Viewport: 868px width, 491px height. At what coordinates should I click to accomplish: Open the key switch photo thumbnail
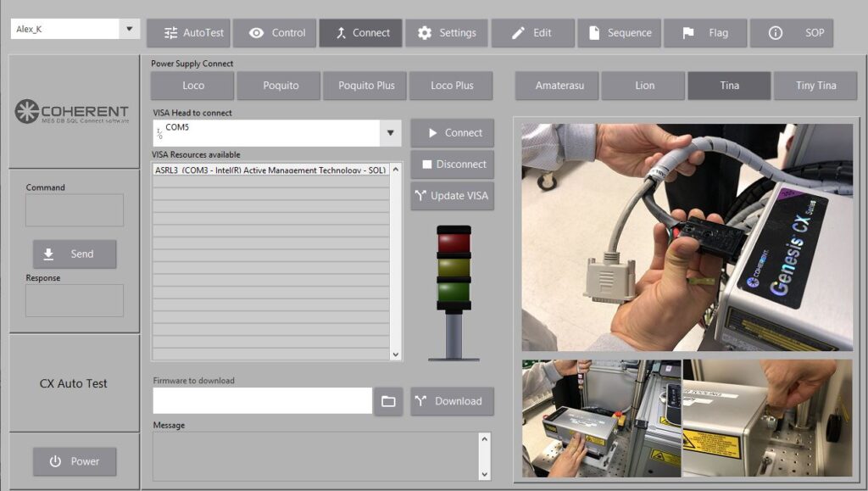click(x=768, y=418)
